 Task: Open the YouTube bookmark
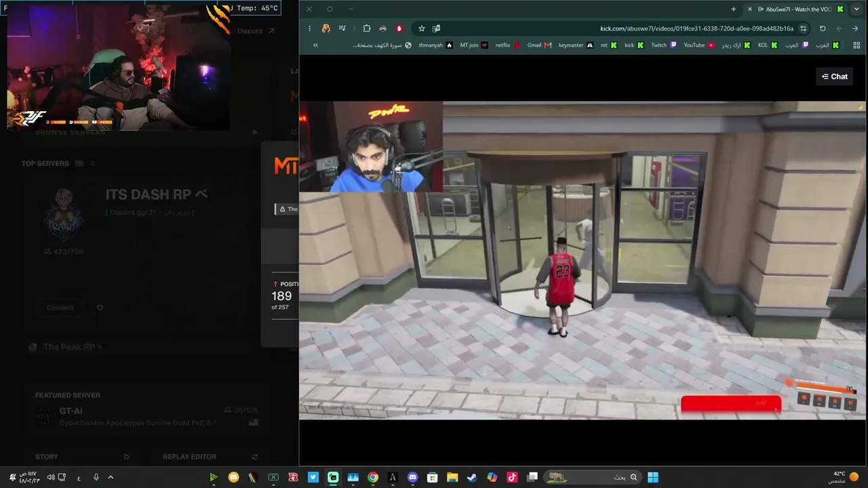[698, 45]
